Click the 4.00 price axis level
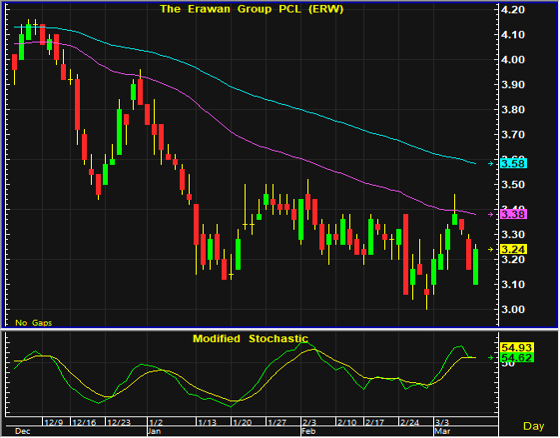 point(513,60)
